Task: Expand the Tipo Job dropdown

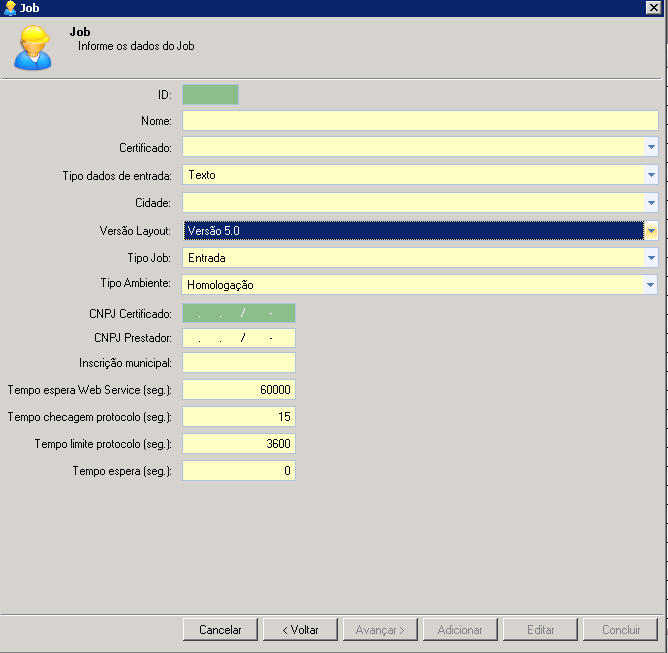Action: (x=650, y=258)
